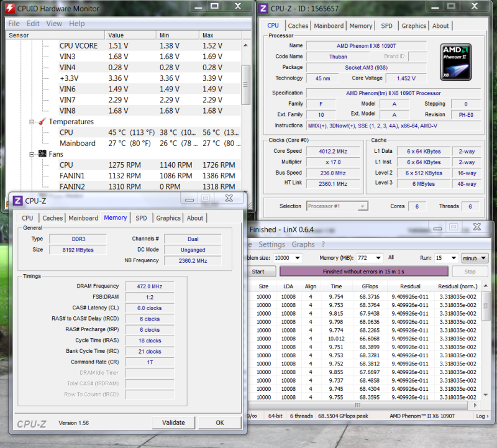This screenshot has height=448, width=497.
Task: Collapse the Temperatures tree node
Action: (32, 122)
